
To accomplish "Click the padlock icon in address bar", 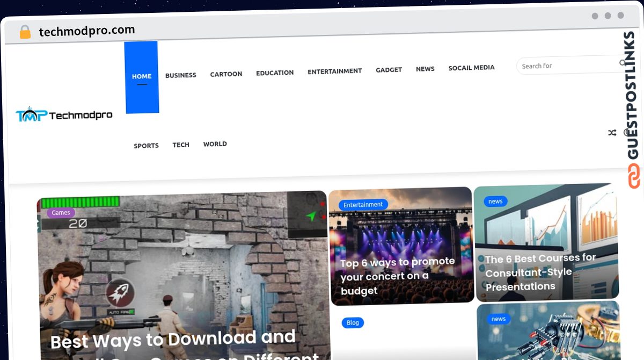I will coord(25,32).
